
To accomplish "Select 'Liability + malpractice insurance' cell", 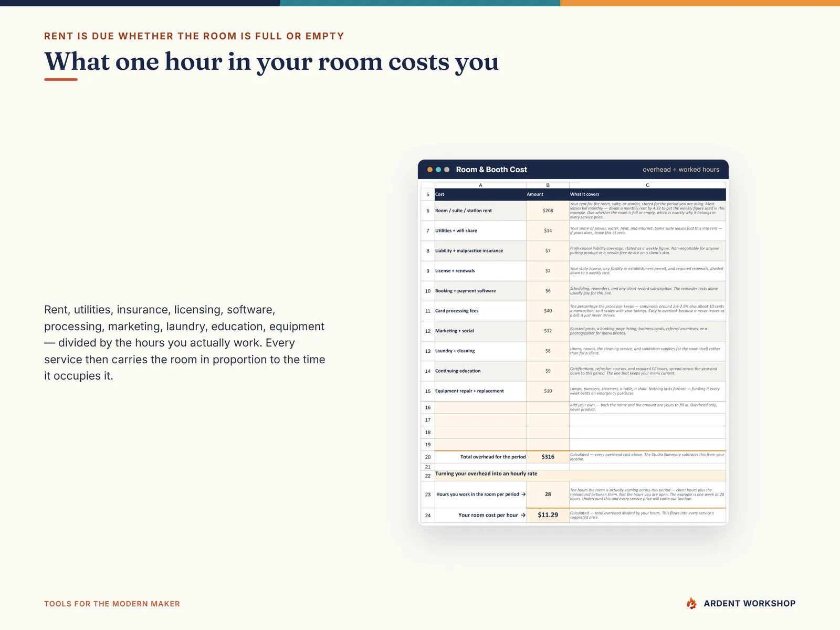I will click(x=480, y=251).
